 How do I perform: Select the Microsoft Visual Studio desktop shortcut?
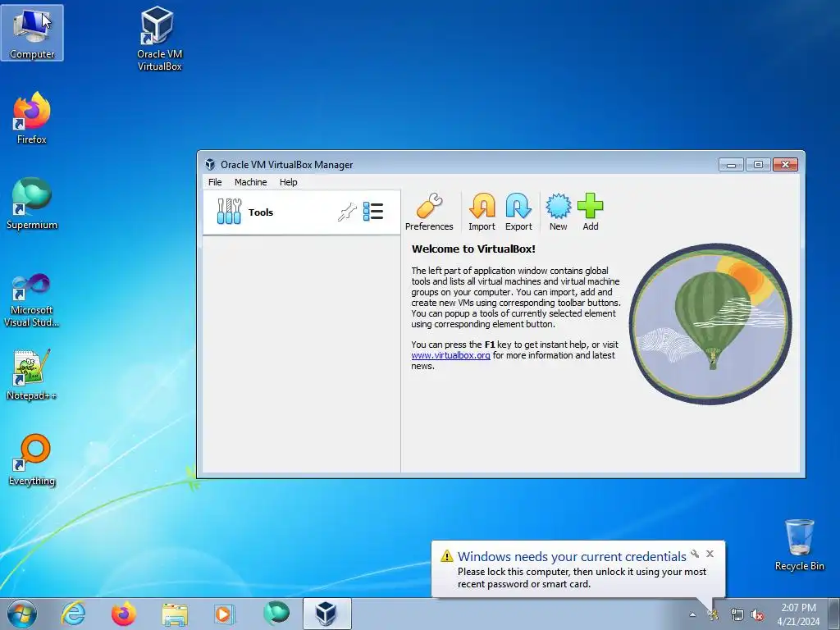click(32, 300)
